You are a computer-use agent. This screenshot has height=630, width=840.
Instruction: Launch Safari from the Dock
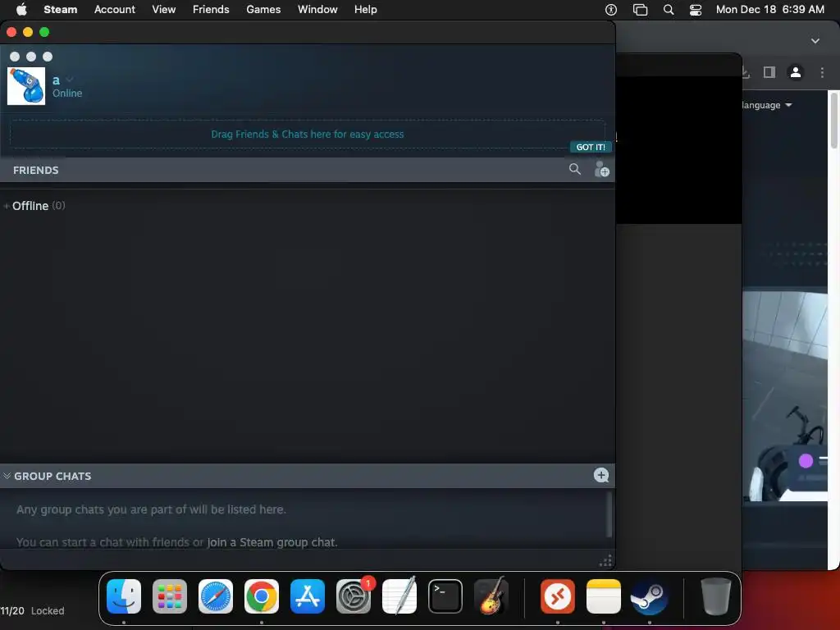[216, 596]
